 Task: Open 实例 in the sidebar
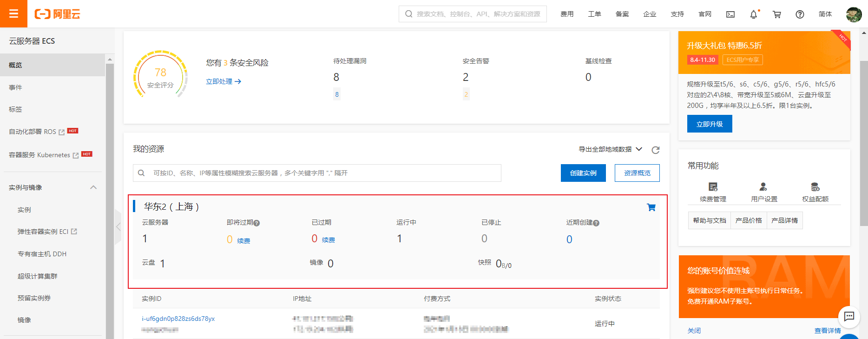pyautogui.click(x=24, y=210)
